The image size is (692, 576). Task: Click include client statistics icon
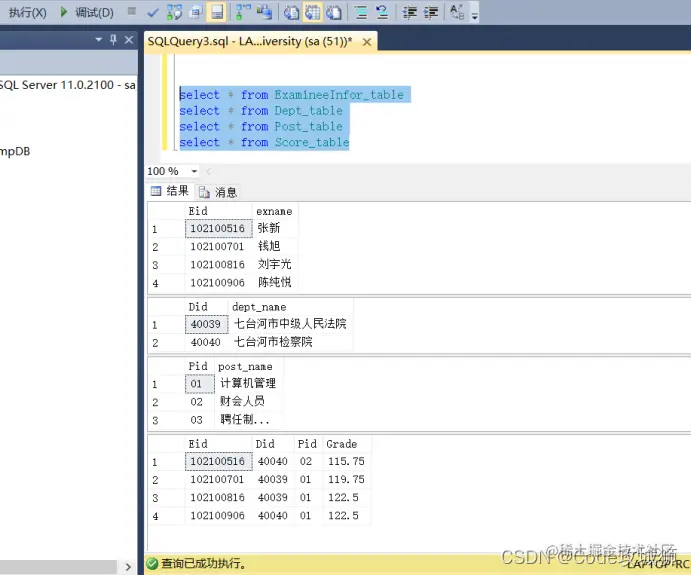coord(265,12)
